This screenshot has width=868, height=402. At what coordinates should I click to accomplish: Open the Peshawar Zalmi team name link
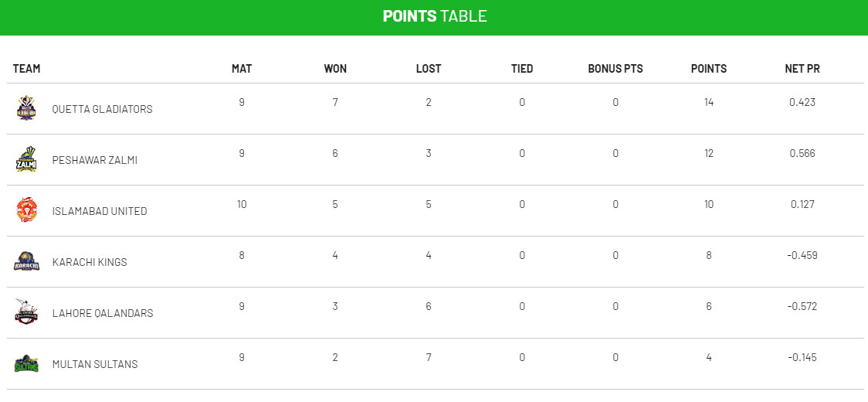94,160
